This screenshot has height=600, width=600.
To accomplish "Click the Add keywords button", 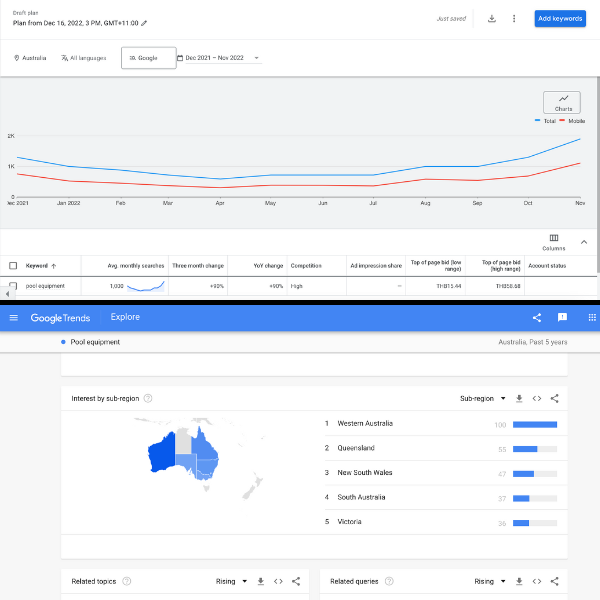I will pos(560,18).
